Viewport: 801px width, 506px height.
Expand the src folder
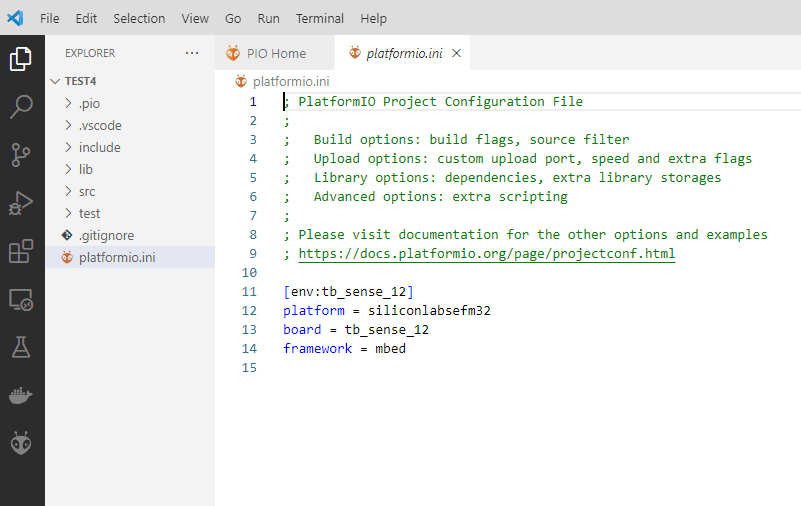pyautogui.click(x=68, y=191)
